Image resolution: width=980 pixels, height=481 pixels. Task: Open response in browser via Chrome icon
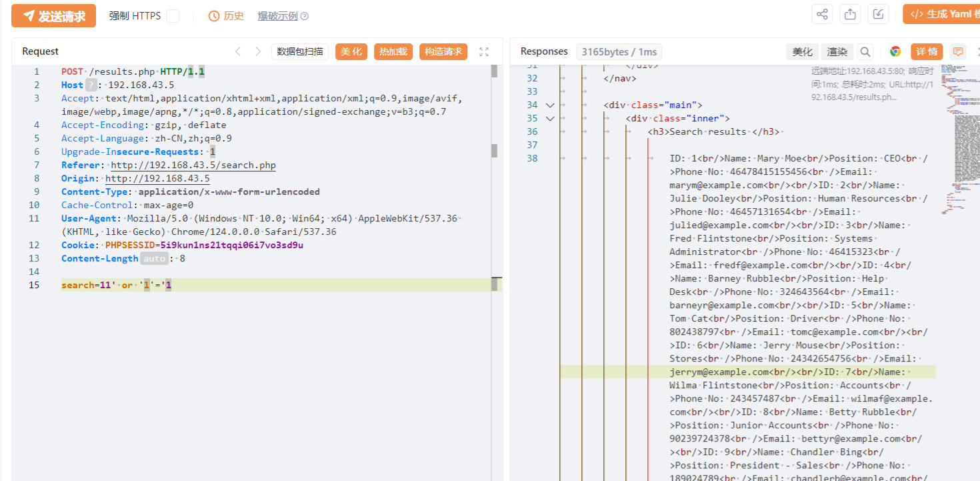coord(895,51)
